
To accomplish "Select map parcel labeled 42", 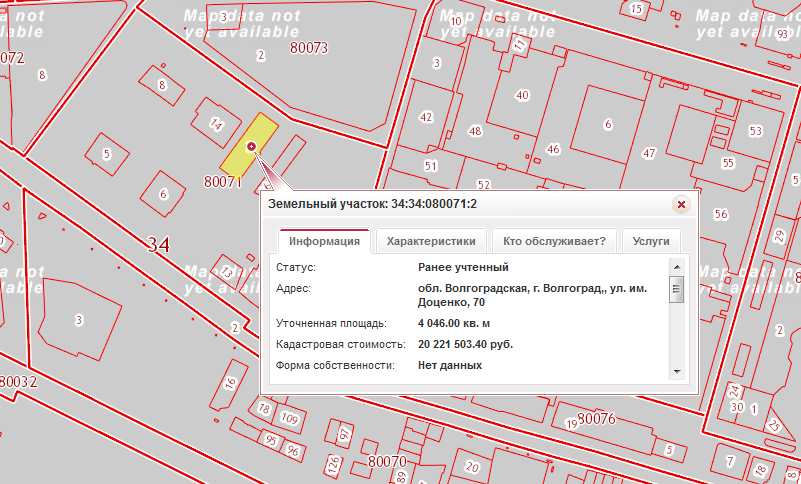I will (x=426, y=117).
